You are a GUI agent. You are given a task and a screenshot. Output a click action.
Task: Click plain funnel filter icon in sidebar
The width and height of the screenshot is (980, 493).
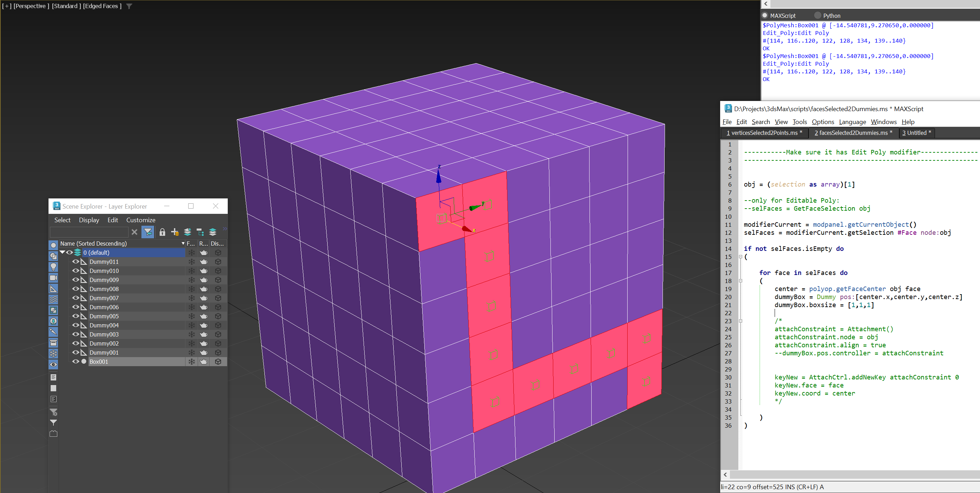[53, 422]
